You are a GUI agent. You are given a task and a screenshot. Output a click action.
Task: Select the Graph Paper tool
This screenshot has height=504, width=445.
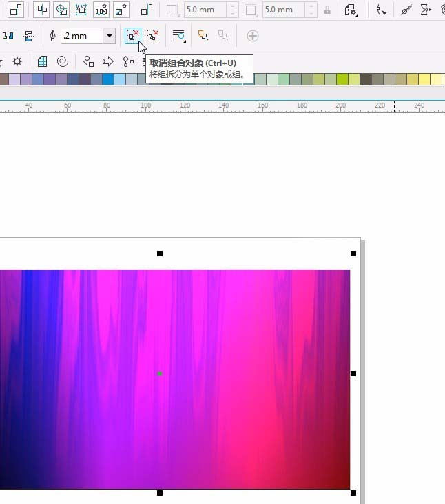point(43,61)
